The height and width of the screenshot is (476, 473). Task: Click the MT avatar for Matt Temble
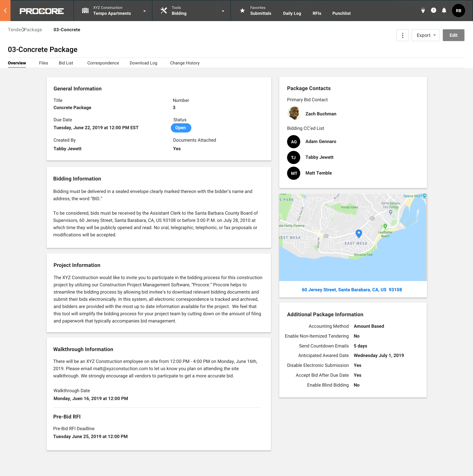click(294, 173)
